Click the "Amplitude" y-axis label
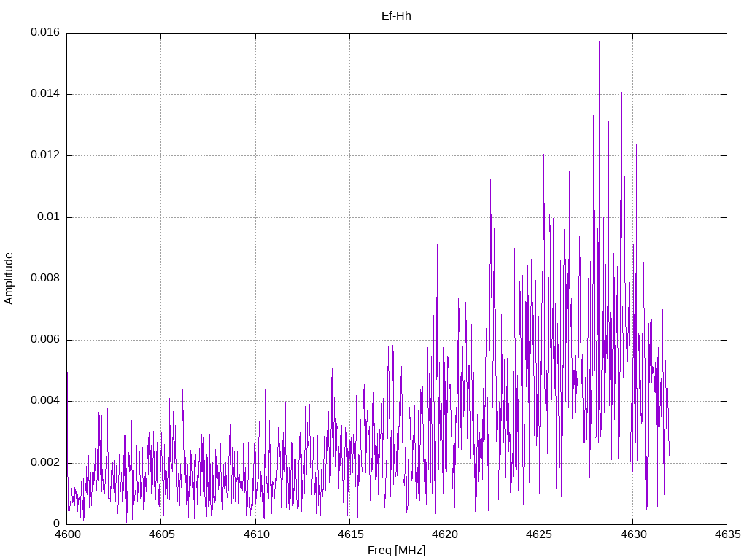Image resolution: width=747 pixels, height=560 pixels. (x=9, y=279)
